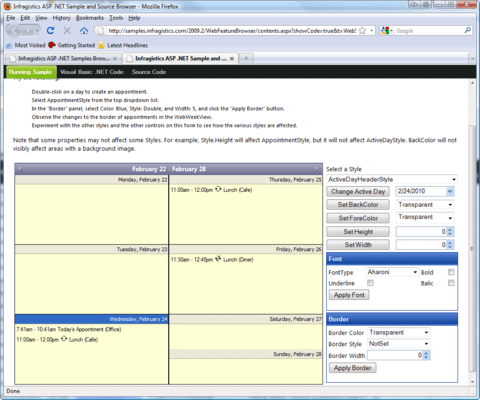The image size is (480, 400).
Task: Open the History menu
Action: (62, 18)
